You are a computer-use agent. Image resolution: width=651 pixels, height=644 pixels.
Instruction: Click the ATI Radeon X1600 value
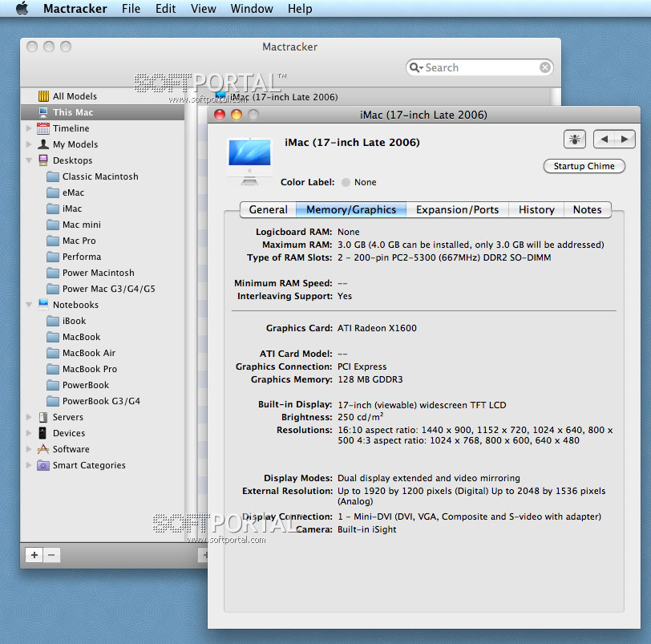click(x=377, y=328)
